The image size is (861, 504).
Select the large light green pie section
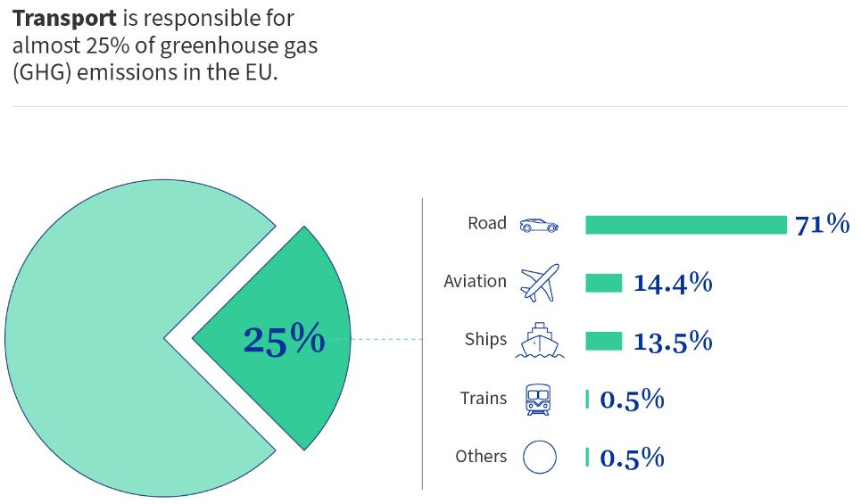[110, 338]
